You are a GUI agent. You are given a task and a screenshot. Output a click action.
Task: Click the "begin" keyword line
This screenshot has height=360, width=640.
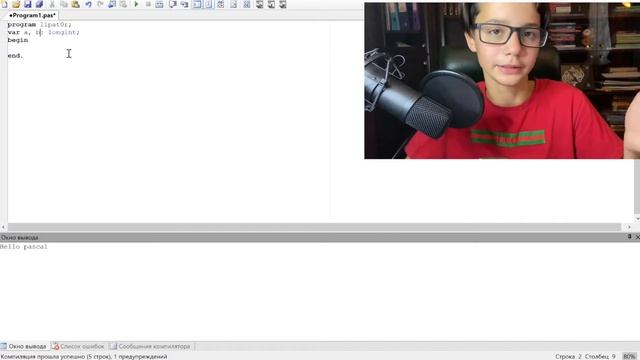(18, 40)
